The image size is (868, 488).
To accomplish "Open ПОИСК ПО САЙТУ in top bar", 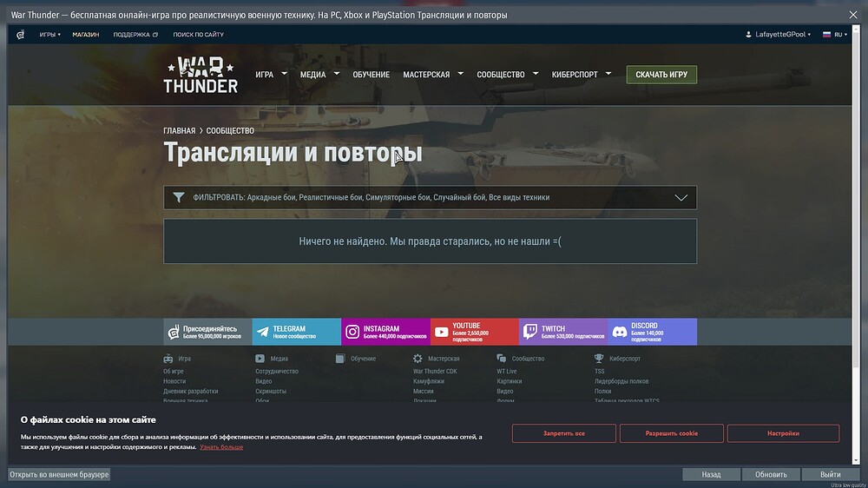I will 198,35.
